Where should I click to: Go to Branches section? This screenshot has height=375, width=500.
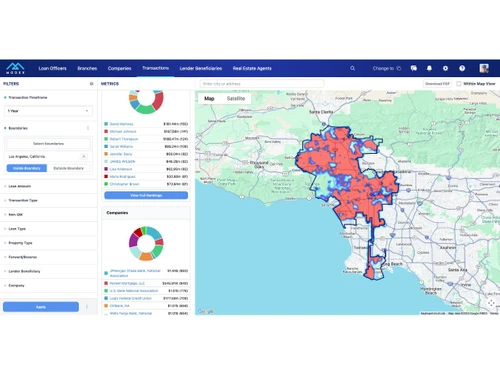coord(87,68)
